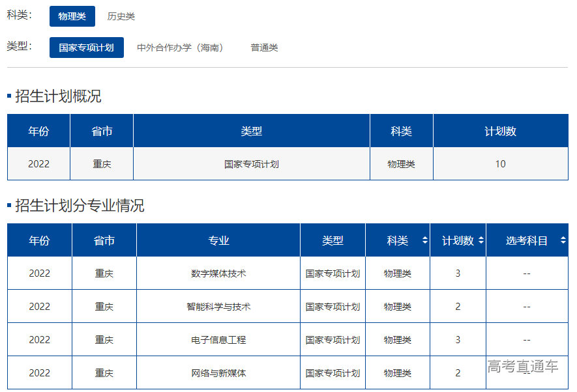Sort the 计划数 column using its sort arrows

point(481,240)
